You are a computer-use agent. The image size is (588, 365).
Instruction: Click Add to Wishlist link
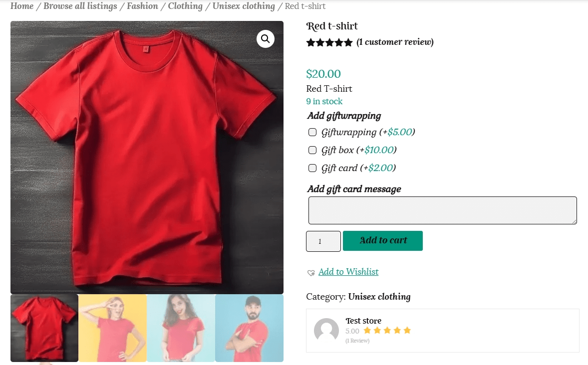click(348, 272)
